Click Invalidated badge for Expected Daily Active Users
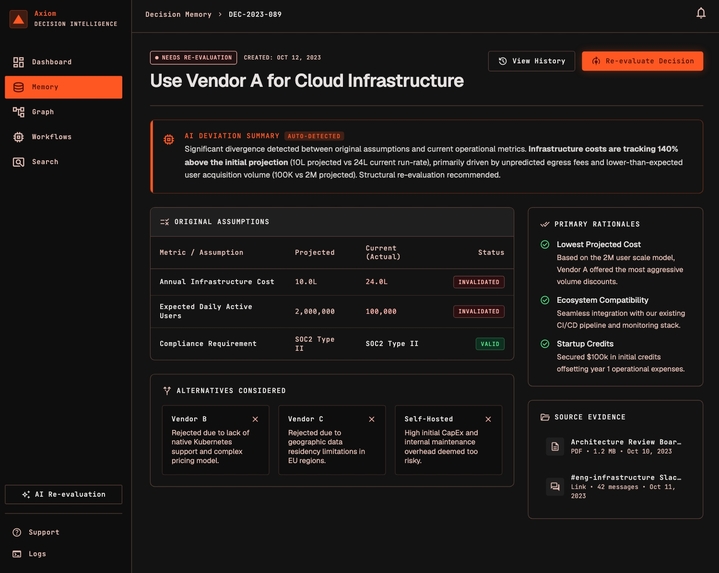719x573 pixels. click(479, 311)
